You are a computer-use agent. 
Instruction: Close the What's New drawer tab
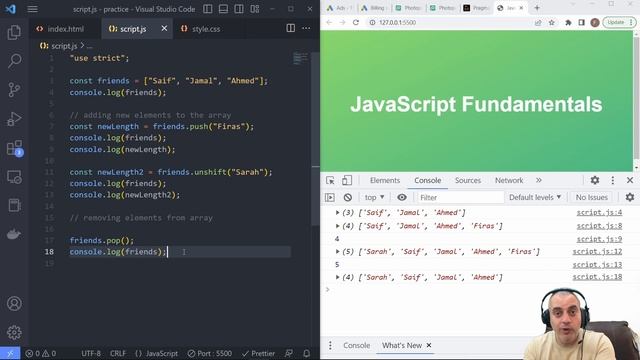coord(429,345)
